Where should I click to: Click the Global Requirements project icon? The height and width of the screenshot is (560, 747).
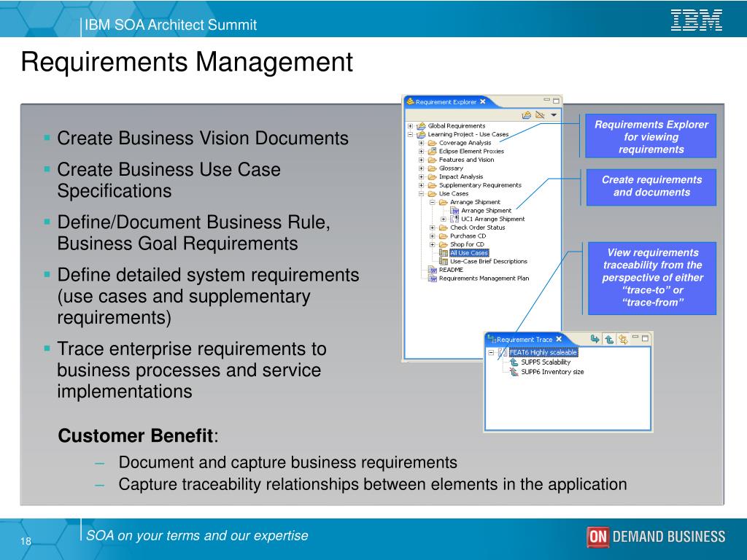pos(421,126)
